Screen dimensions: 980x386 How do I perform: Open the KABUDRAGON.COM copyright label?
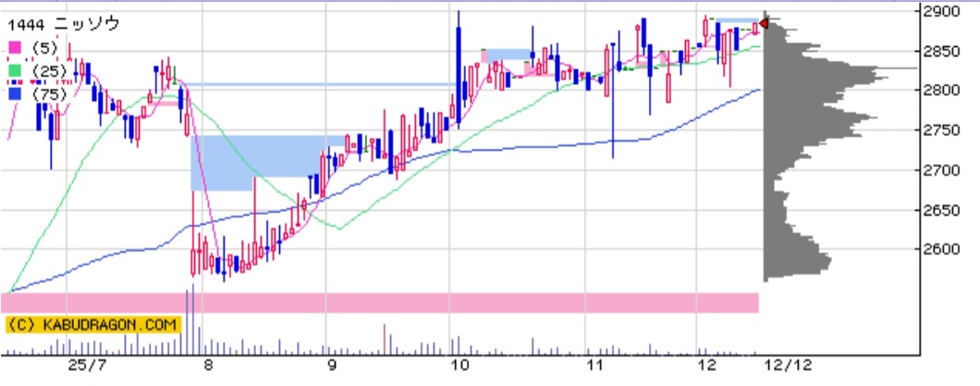point(92,325)
